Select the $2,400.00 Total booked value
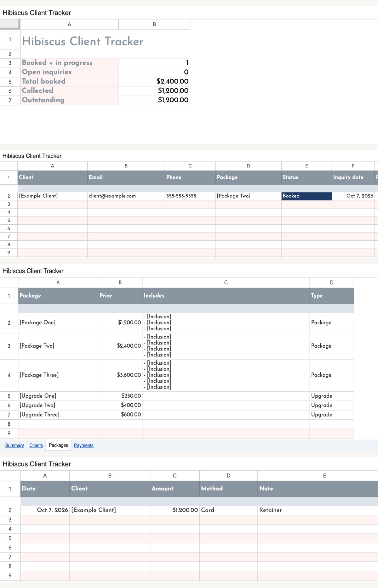378x588 pixels. tap(154, 81)
